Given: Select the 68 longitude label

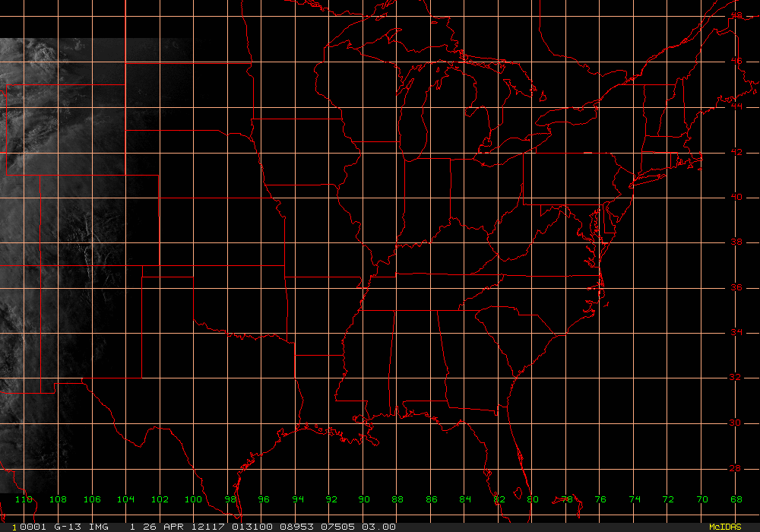Looking at the screenshot, I should 736,499.
